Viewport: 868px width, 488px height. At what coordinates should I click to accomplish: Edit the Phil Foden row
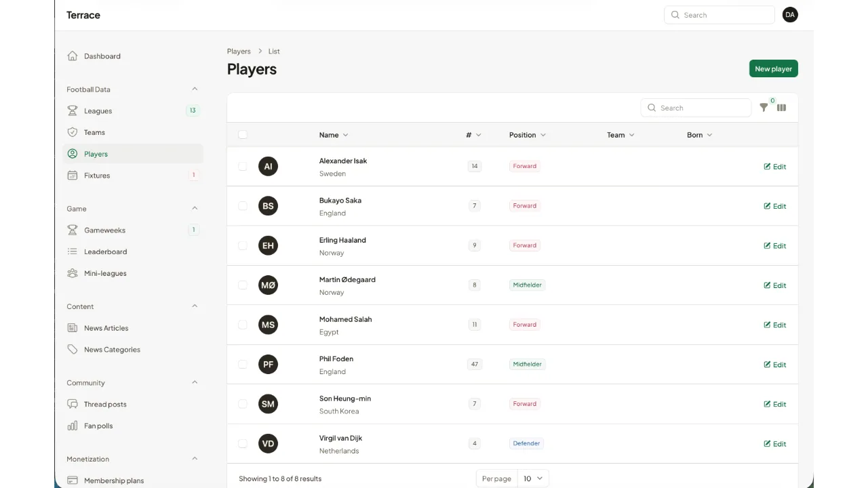coord(775,365)
